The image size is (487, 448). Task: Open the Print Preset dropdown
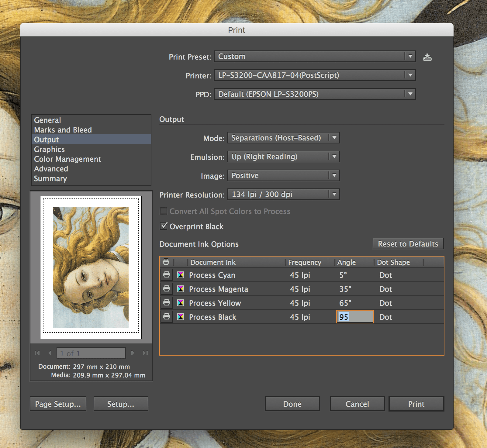coord(315,56)
